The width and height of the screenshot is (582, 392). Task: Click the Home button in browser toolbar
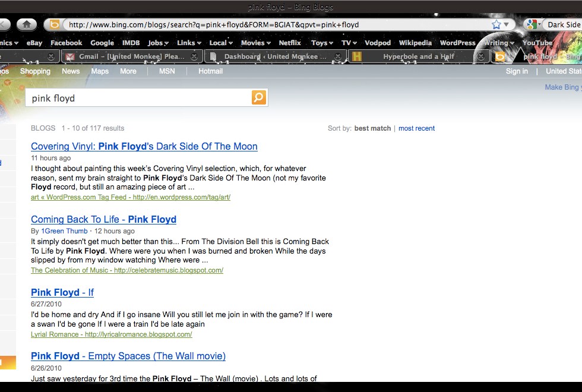click(x=26, y=24)
